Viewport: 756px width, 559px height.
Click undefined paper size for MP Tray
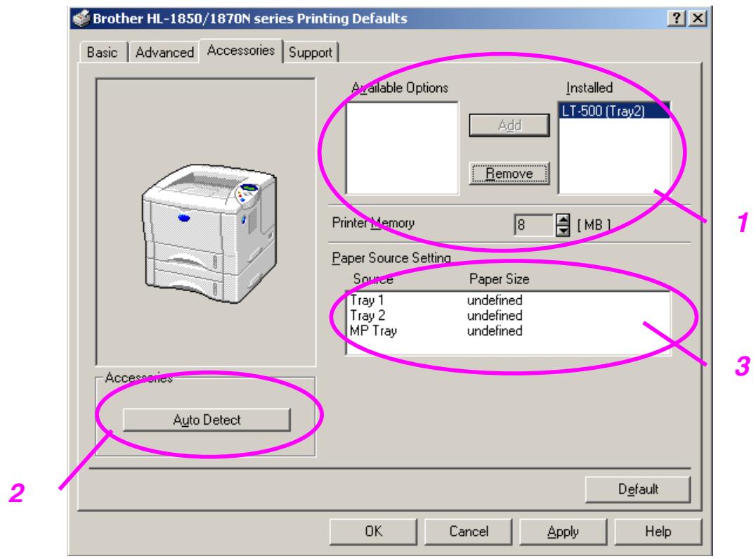(x=495, y=331)
